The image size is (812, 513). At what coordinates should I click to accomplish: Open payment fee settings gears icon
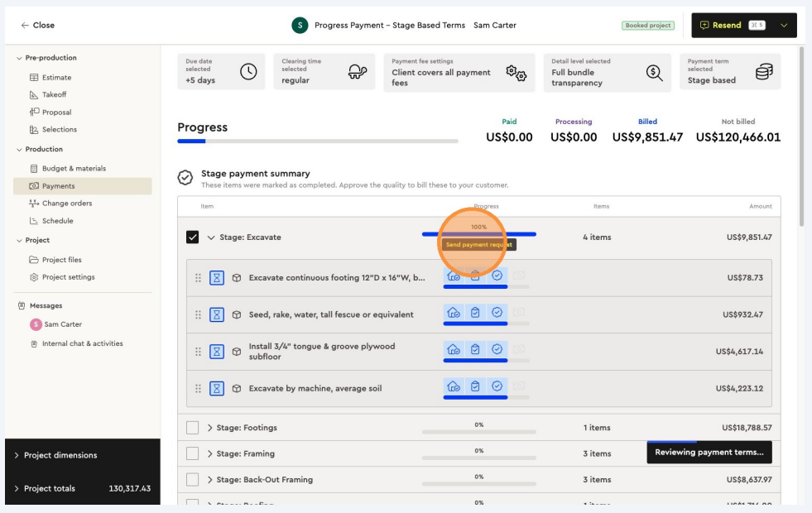517,73
